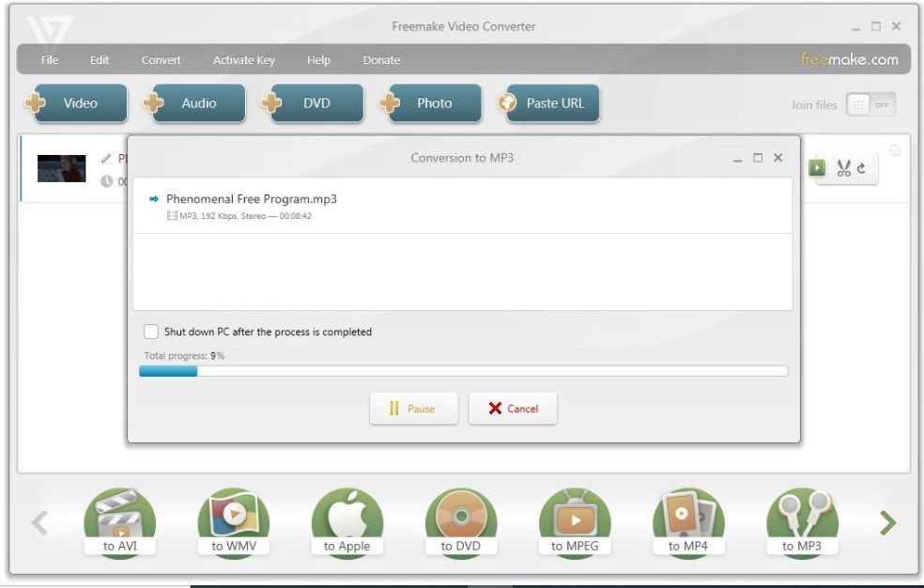
Task: Open the Convert menu
Action: point(161,60)
